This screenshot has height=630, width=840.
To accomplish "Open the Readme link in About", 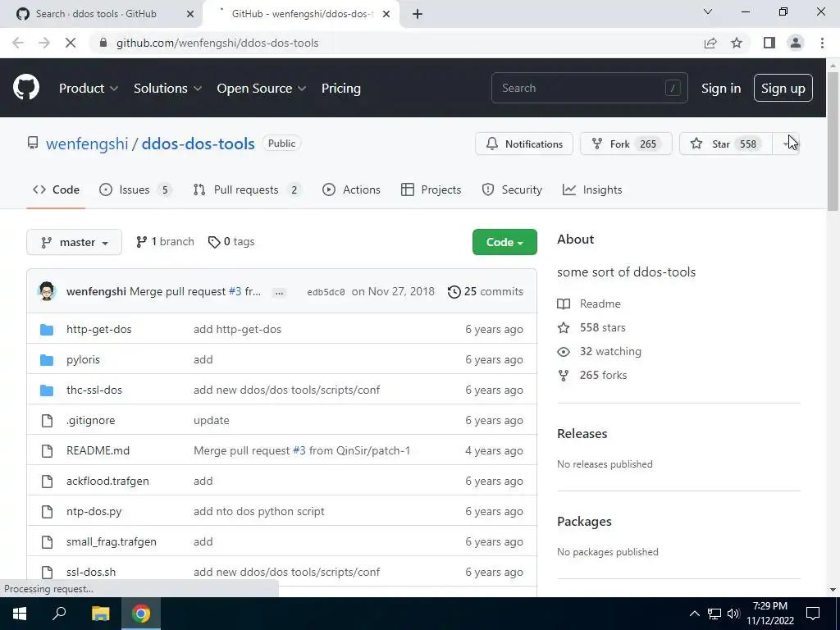I will 600,304.
